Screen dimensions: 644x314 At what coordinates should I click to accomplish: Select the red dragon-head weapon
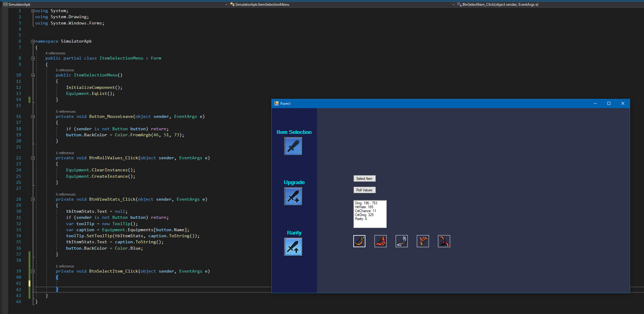tap(423, 241)
